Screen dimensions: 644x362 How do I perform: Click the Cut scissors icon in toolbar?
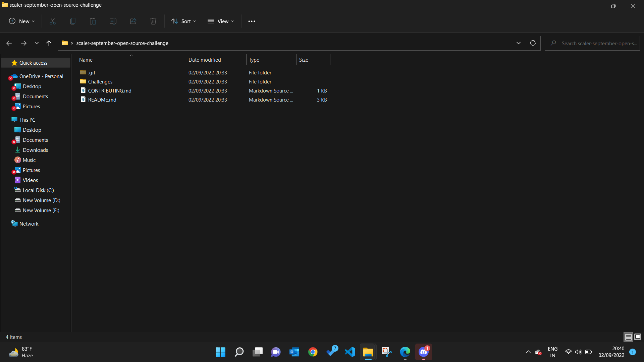pyautogui.click(x=53, y=21)
